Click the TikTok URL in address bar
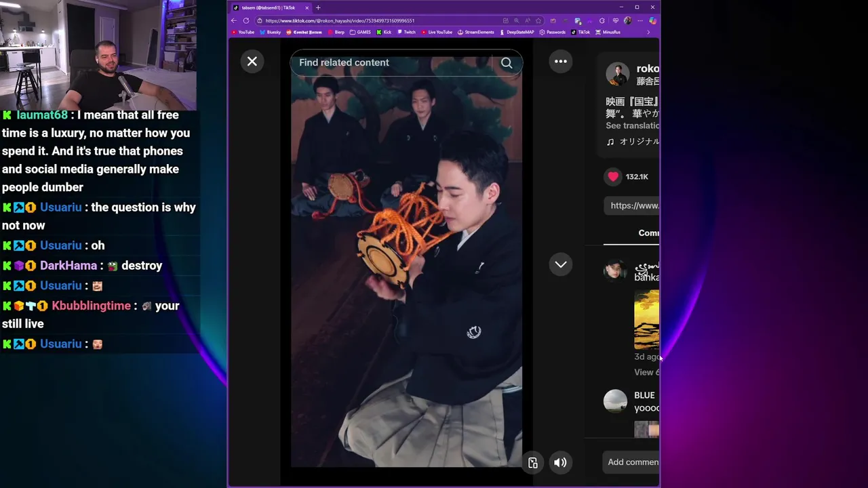 (x=340, y=21)
